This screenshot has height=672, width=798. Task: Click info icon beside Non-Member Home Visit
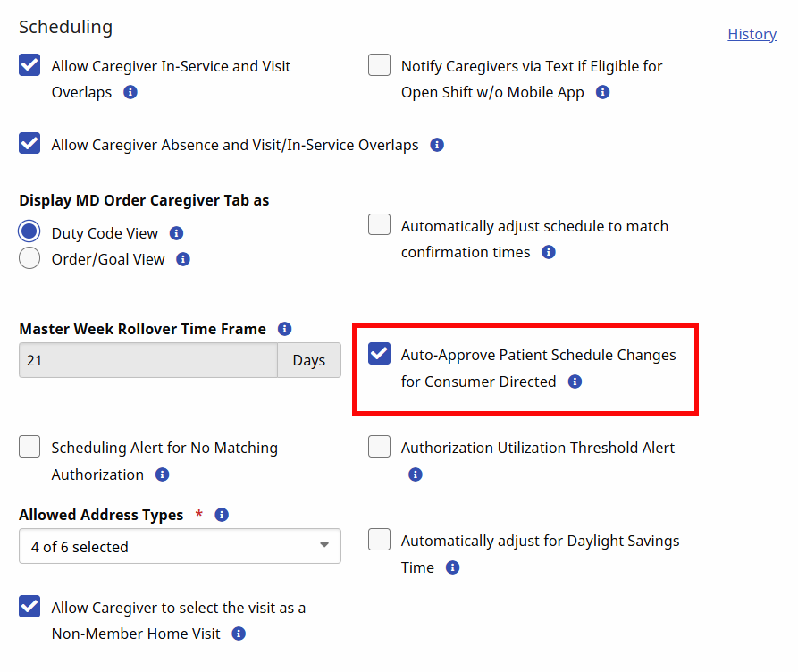[x=239, y=634]
